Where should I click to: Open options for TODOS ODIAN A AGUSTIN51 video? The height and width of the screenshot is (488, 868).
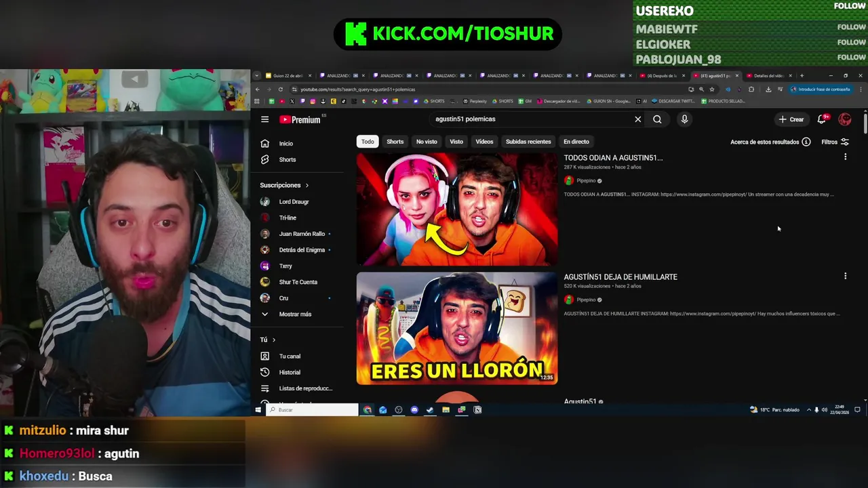coord(845,157)
